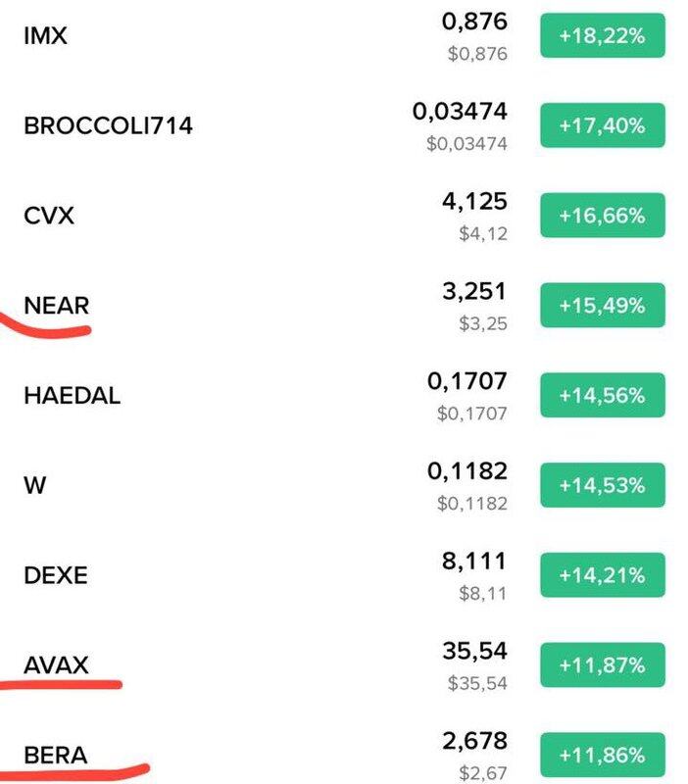
Task: Select the BROCCOLI714 listing
Action: coord(344,125)
